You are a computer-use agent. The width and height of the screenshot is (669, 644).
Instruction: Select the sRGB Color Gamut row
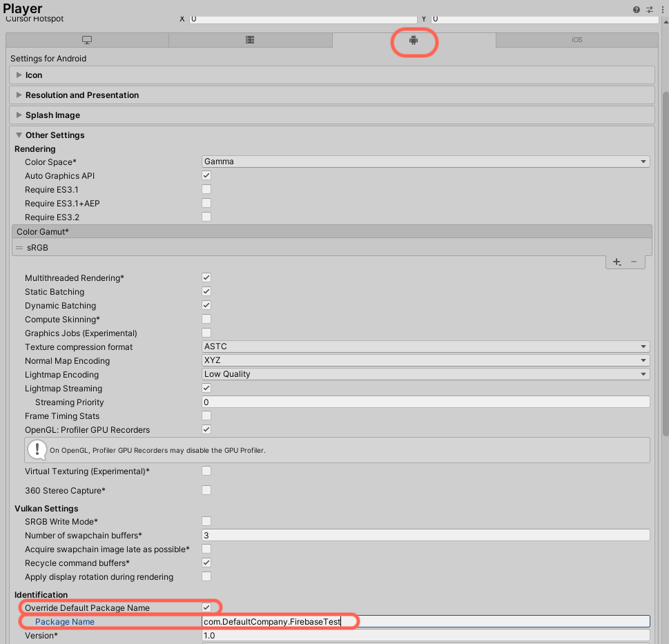point(332,248)
